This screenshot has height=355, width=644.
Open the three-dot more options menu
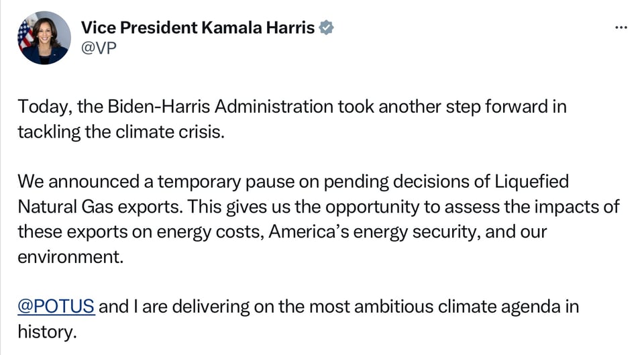[621, 28]
